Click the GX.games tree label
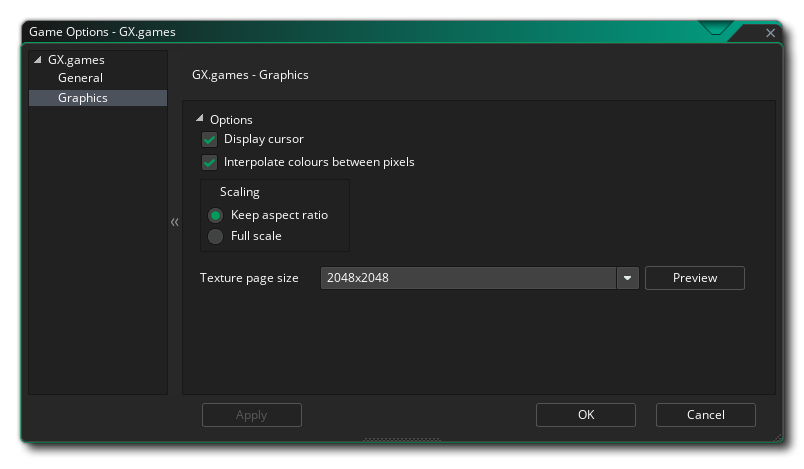This screenshot has width=804, height=469. pyautogui.click(x=76, y=60)
